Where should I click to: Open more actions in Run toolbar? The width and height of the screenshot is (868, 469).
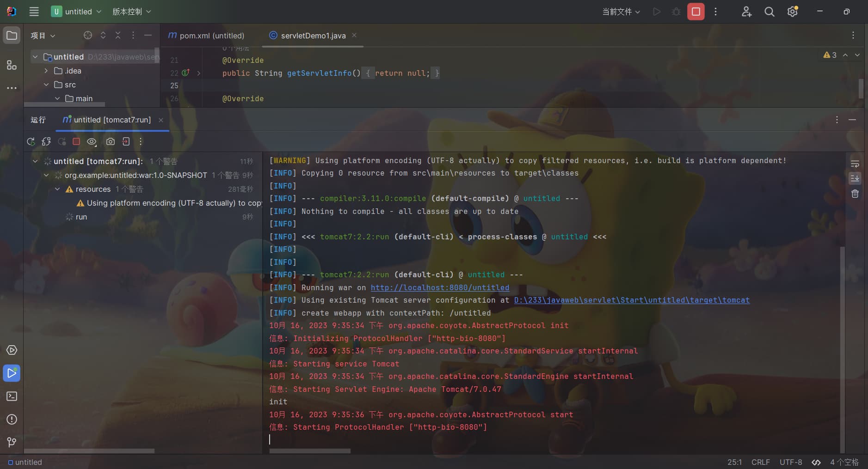coord(141,141)
